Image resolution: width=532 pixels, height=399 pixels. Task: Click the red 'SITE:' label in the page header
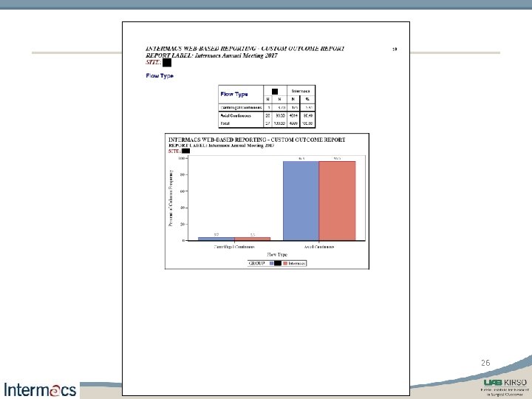(154, 62)
